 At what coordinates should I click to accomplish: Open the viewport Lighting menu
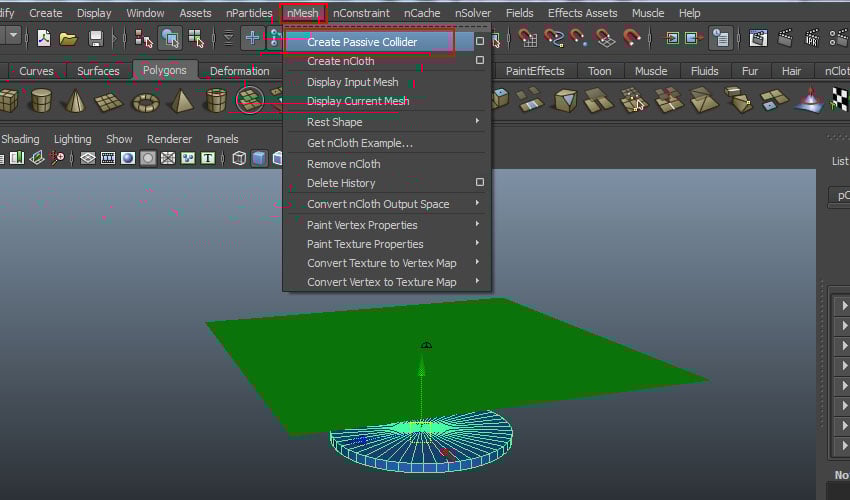(73, 139)
